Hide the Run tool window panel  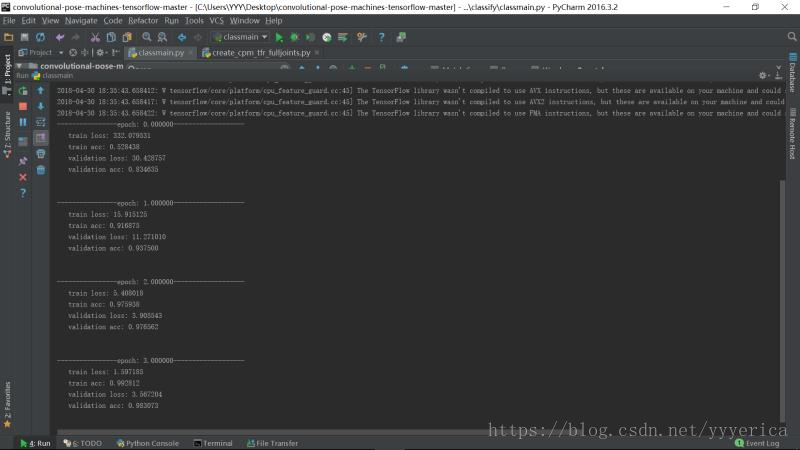click(x=779, y=76)
